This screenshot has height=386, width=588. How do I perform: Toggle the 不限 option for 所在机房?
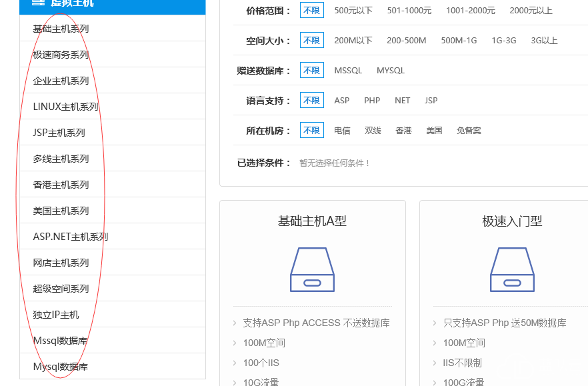click(x=311, y=130)
